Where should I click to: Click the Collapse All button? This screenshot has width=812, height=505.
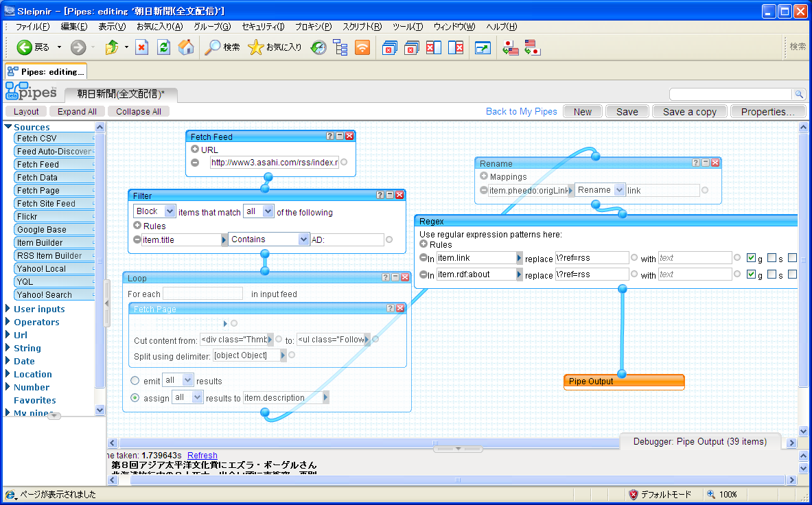(x=139, y=111)
